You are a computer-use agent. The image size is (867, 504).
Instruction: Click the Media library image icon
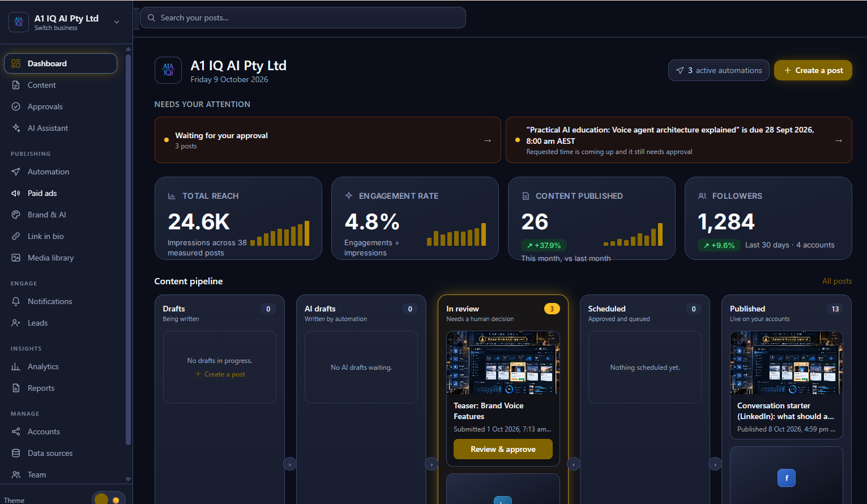[x=16, y=258]
